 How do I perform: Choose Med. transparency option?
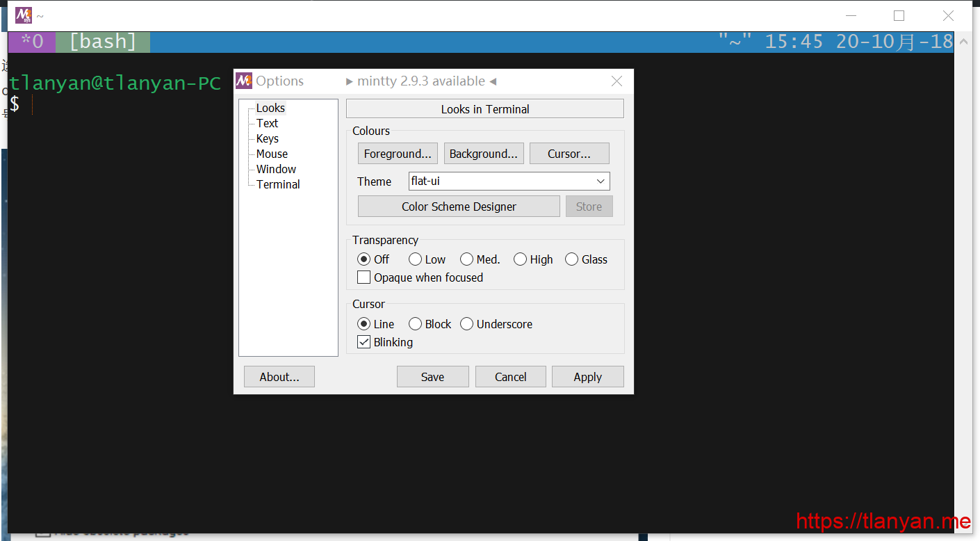pos(467,259)
